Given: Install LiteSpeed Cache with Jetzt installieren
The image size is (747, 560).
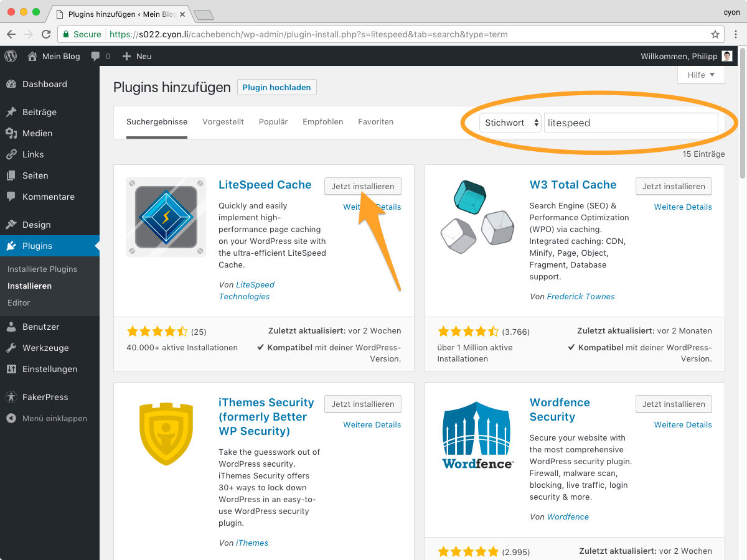Looking at the screenshot, I should (x=362, y=186).
